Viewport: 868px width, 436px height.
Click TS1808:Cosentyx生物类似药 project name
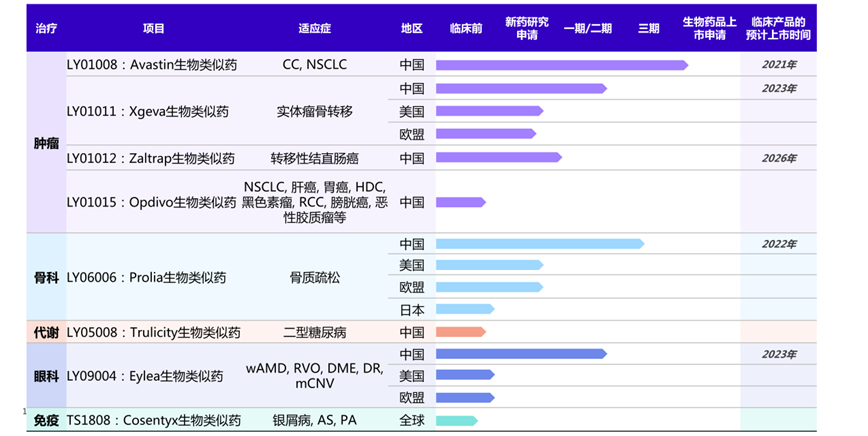pos(154,421)
